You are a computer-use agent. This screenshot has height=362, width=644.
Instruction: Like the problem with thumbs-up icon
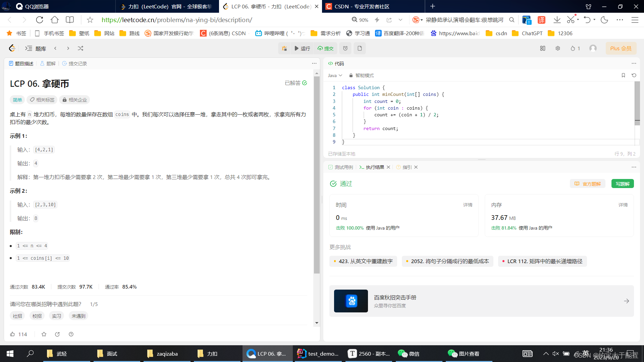(x=12, y=334)
